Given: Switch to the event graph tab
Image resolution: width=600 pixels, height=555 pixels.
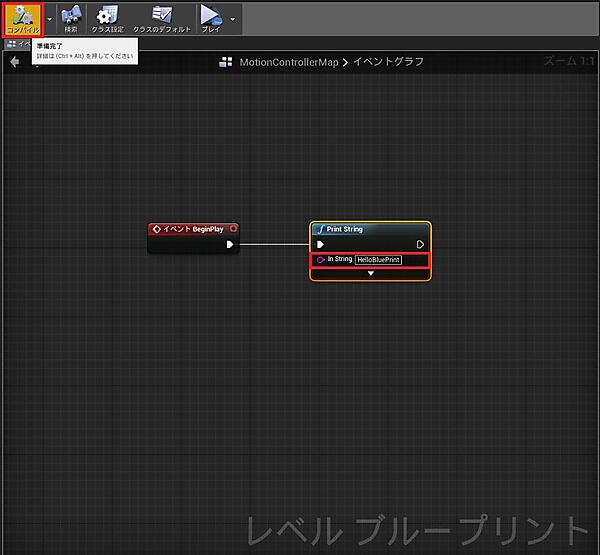Looking at the screenshot, I should 20,44.
